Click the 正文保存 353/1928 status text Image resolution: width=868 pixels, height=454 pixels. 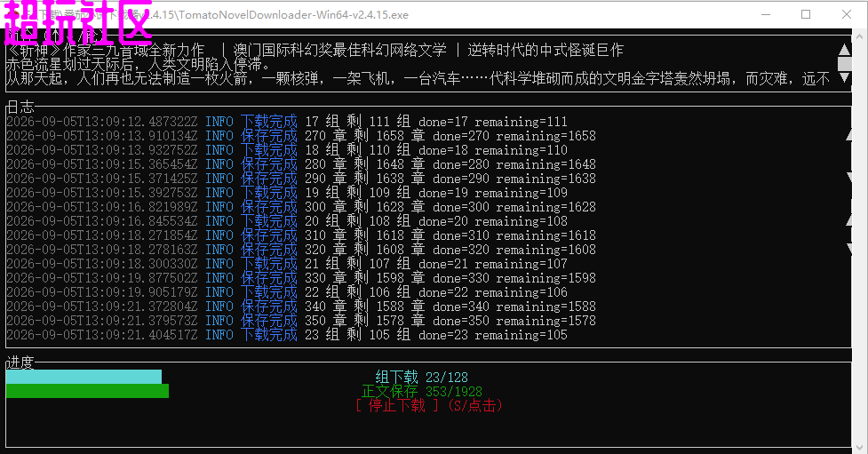422,392
